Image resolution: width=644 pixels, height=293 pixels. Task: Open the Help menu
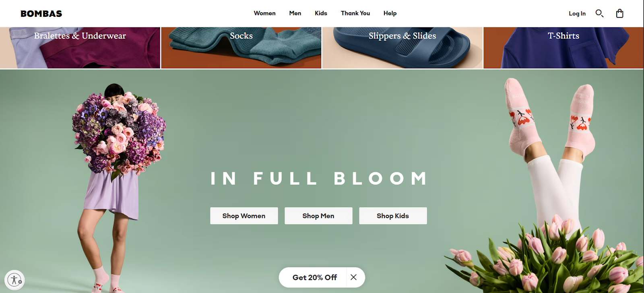click(390, 13)
